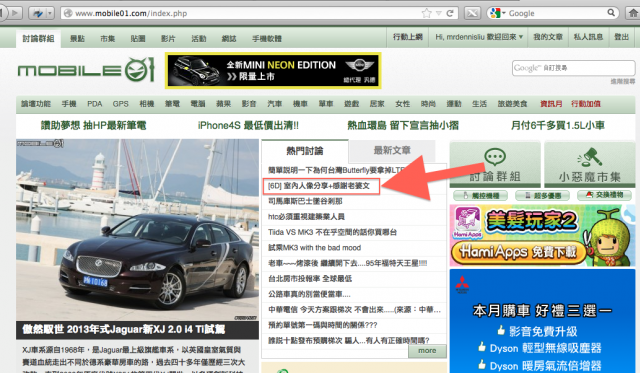Go to browser home page icon

point(633,13)
